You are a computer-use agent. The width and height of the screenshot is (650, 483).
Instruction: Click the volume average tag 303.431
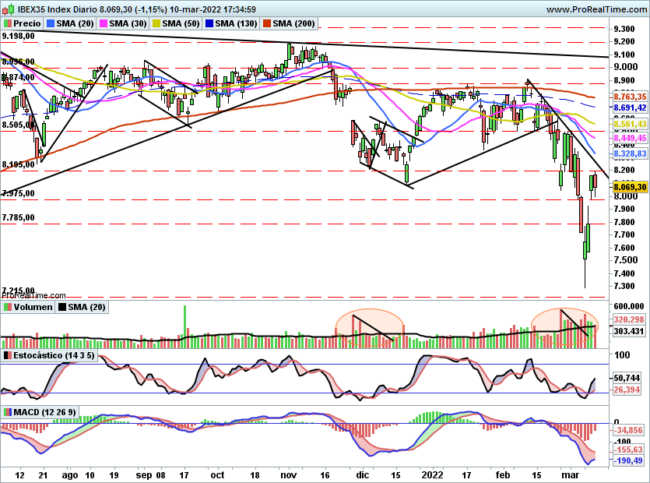point(628,331)
